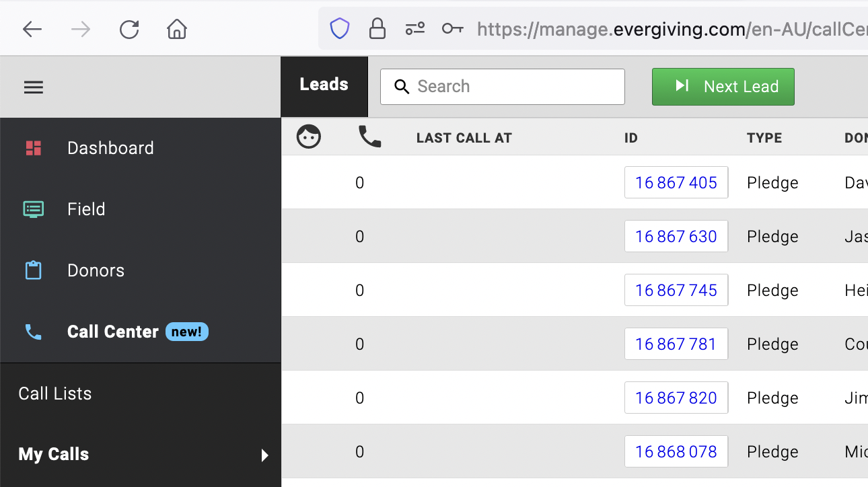Click the key saved password icon

point(452,29)
